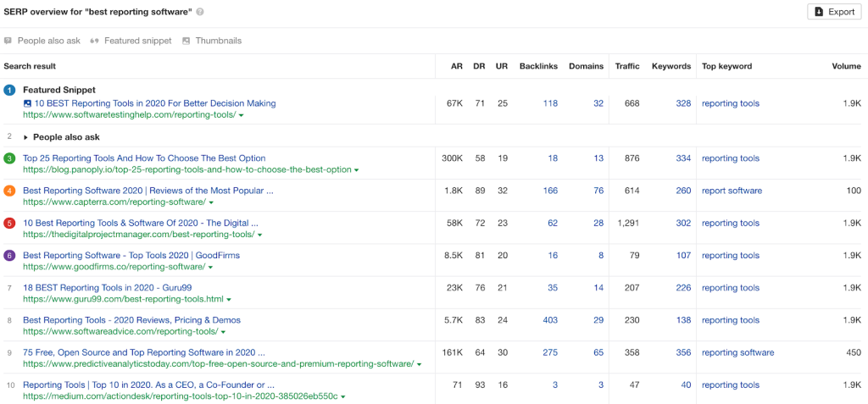The image size is (868, 404).
Task: Click keywords count 302 in digitalprojectmanager row
Action: (683, 224)
